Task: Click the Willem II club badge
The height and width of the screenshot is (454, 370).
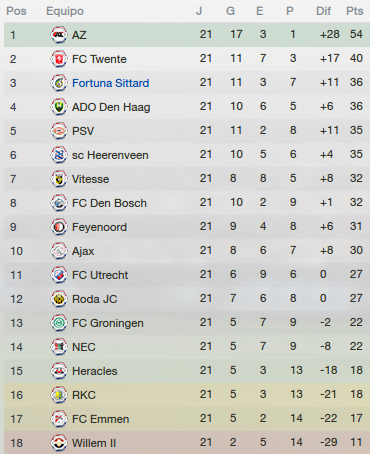Action: click(x=59, y=443)
